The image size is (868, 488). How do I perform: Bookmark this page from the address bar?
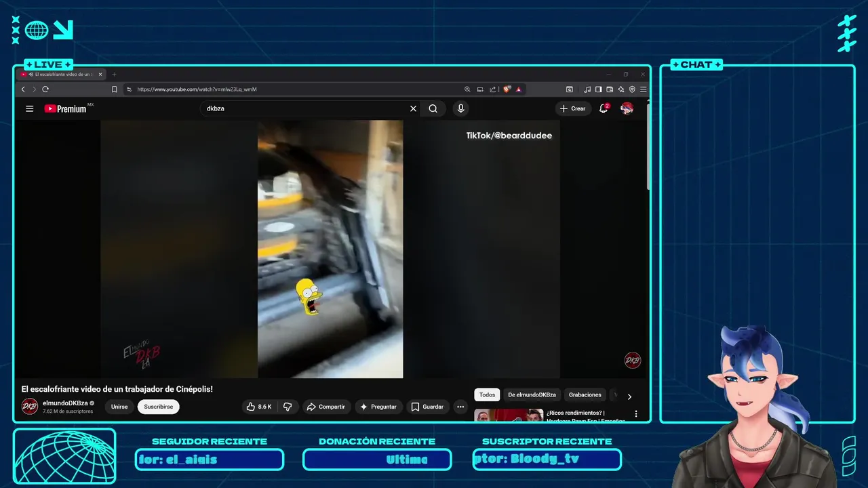point(114,89)
